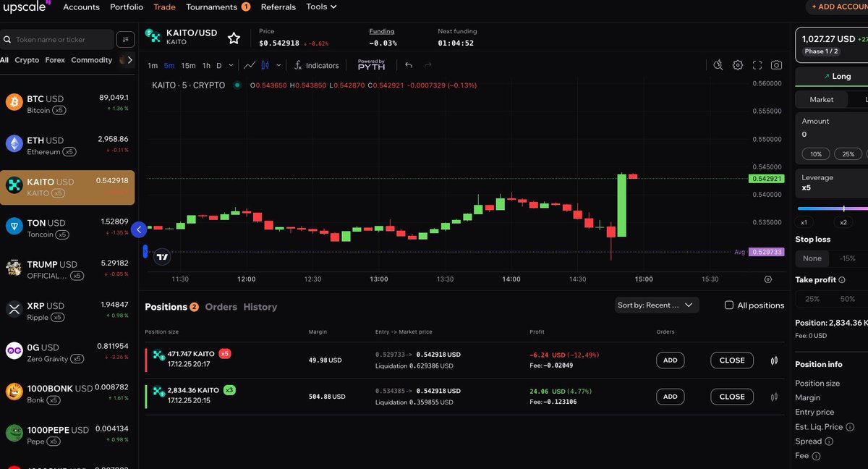Open time axis settings icon on chart
The height and width of the screenshot is (469, 868).
(767, 279)
